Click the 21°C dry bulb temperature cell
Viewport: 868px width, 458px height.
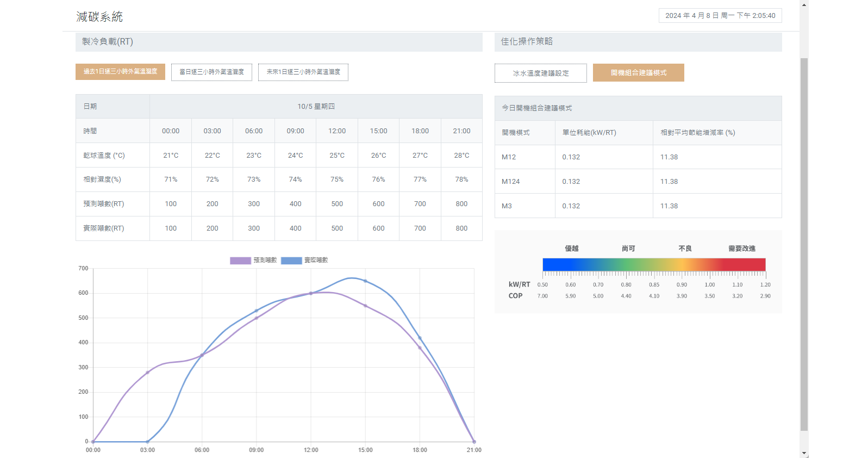point(171,156)
